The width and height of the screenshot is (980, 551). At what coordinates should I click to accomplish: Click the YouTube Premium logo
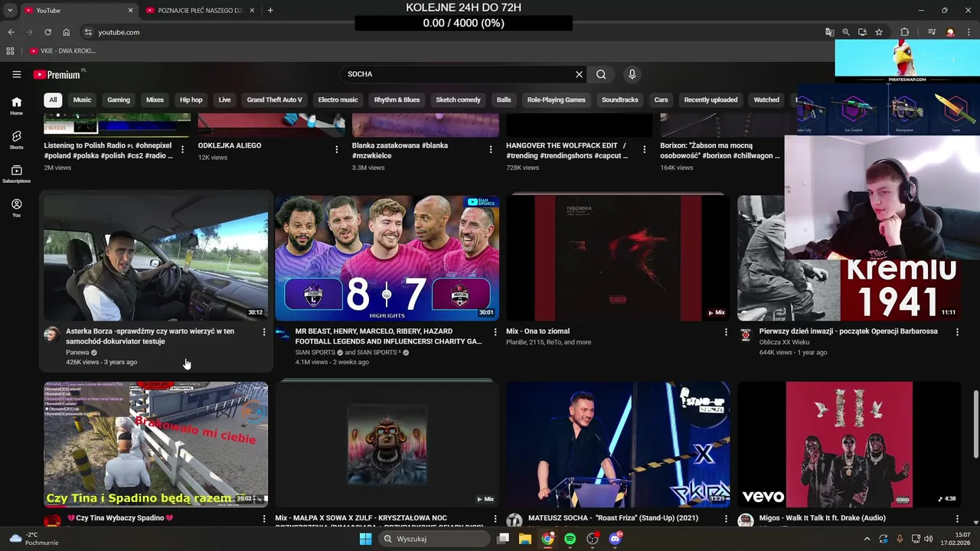coord(58,74)
